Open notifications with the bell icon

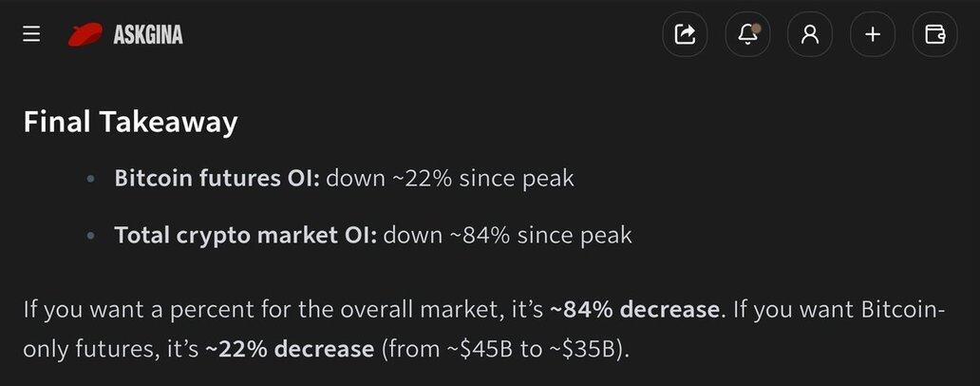pos(747,35)
